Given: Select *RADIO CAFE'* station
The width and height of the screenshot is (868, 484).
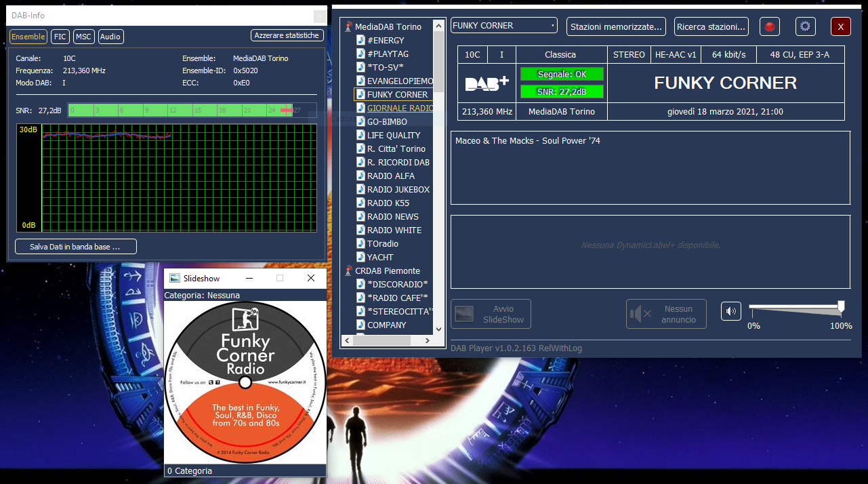Looking at the screenshot, I should tap(398, 298).
